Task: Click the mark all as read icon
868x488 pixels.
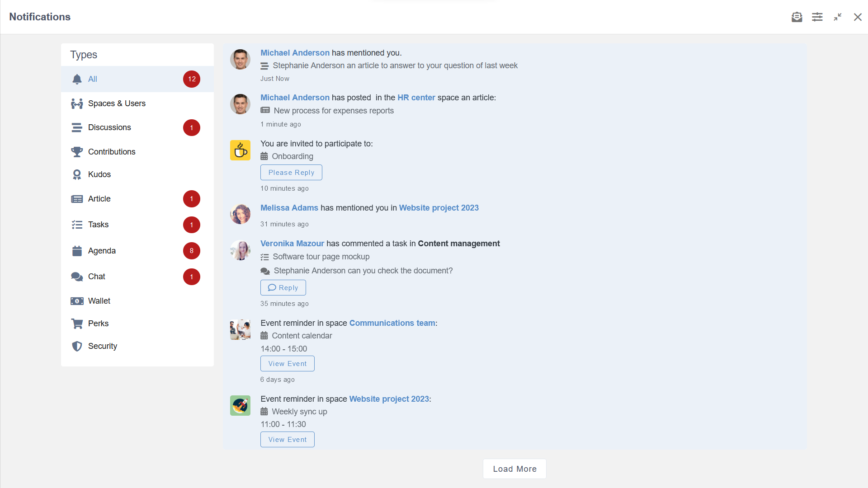Action: coord(797,17)
